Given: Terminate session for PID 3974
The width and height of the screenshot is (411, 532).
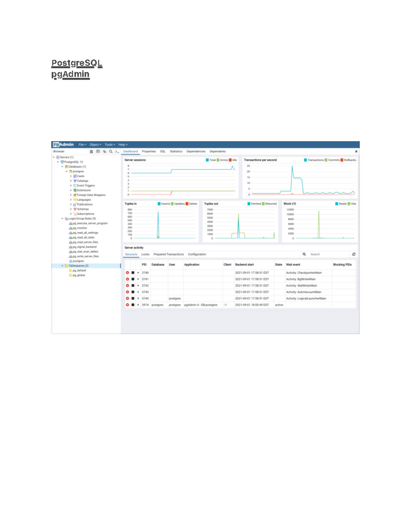Looking at the screenshot, I should tap(127, 305).
